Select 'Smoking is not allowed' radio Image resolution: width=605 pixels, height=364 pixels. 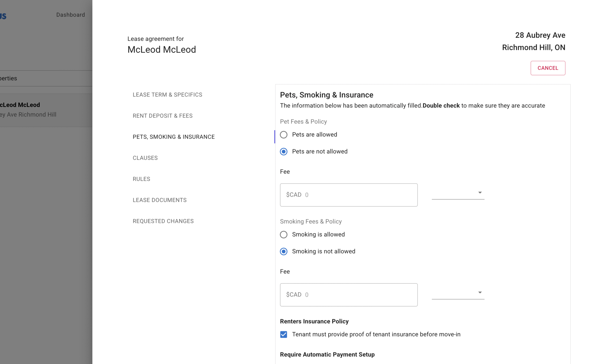(x=284, y=251)
